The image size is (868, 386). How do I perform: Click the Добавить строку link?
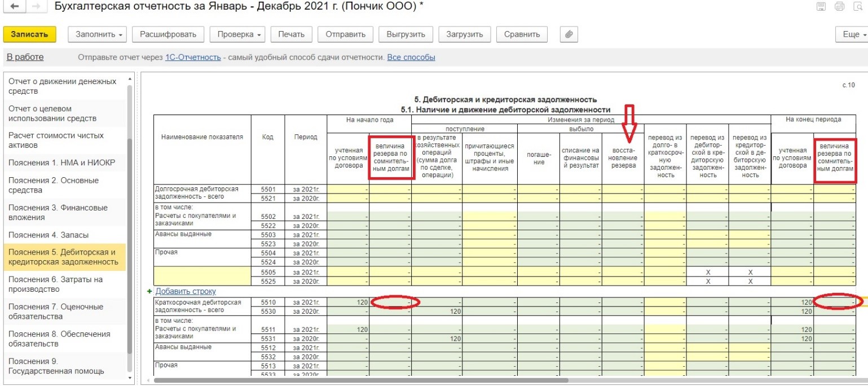(x=186, y=291)
